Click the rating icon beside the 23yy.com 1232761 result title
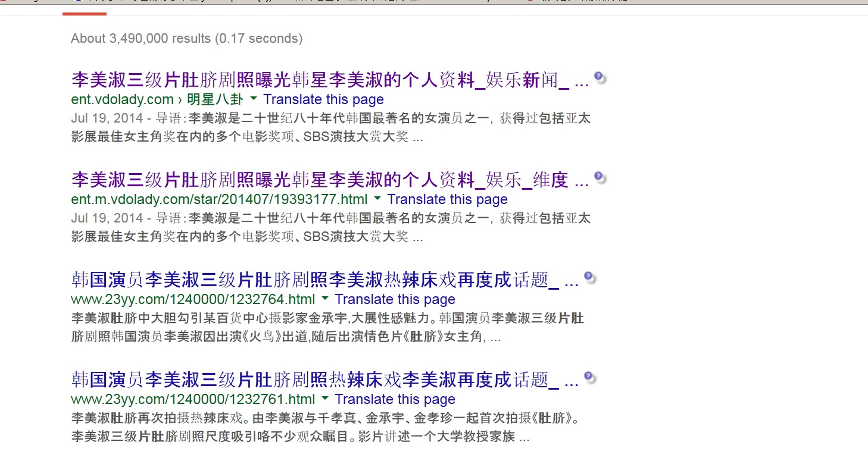The width and height of the screenshot is (868, 470). click(x=589, y=378)
